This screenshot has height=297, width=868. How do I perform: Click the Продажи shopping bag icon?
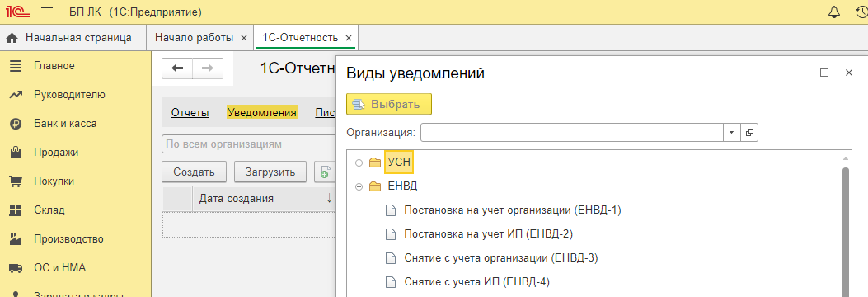point(16,153)
